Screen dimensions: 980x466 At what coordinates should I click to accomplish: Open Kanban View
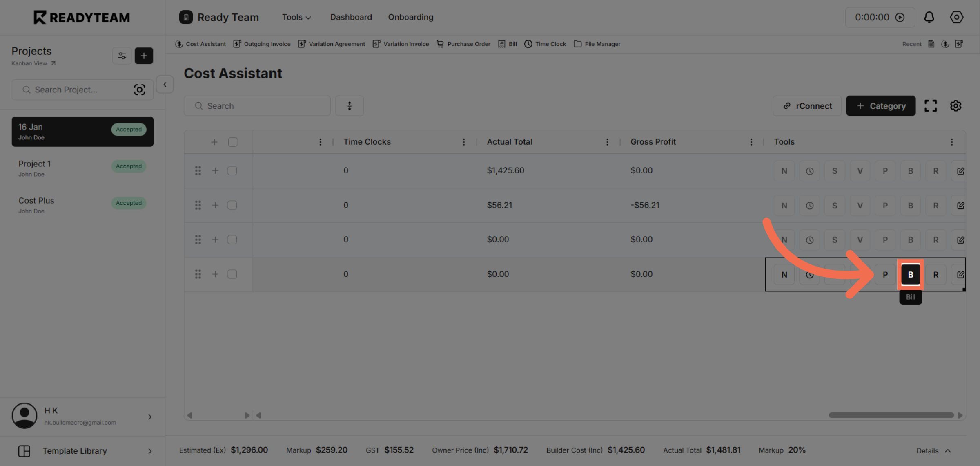coord(29,63)
